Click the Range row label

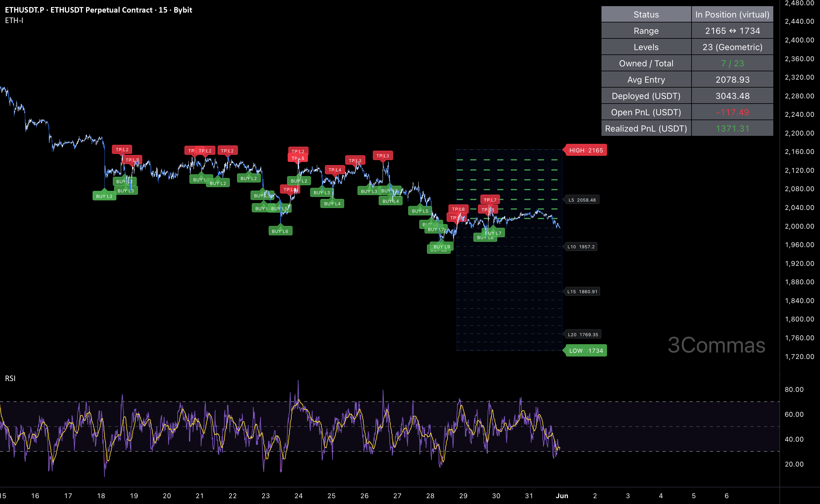(x=646, y=31)
